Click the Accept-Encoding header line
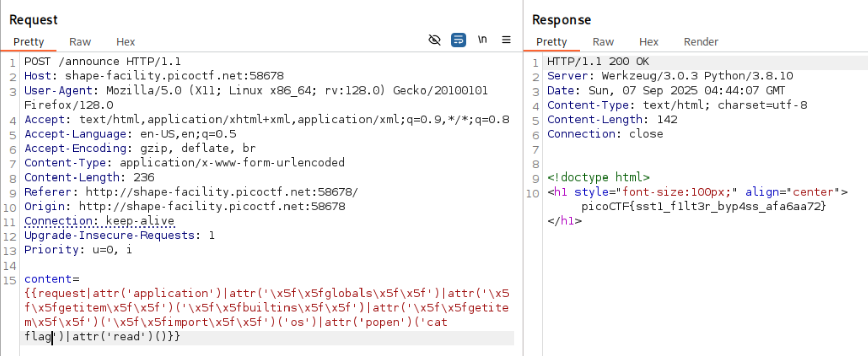 (x=140, y=148)
